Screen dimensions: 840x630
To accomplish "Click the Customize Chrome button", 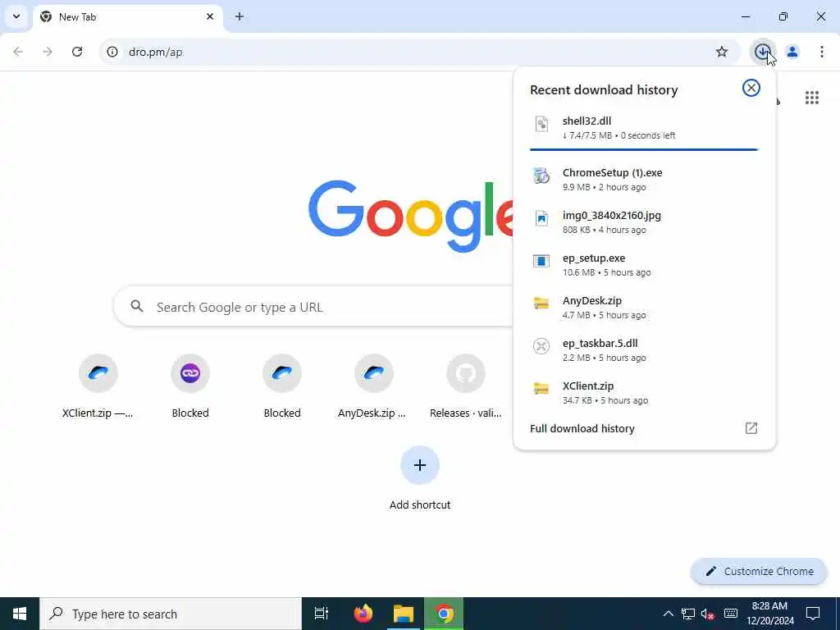I will click(759, 572).
